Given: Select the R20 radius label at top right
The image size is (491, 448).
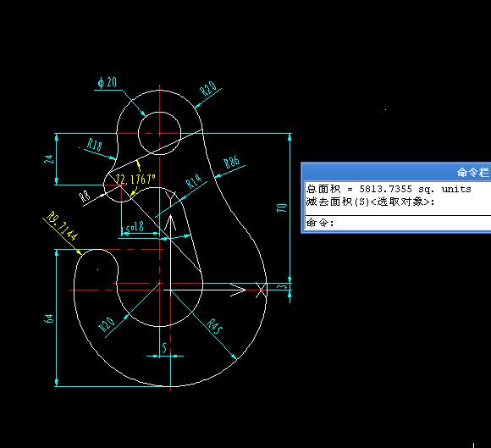Looking at the screenshot, I should click(208, 88).
